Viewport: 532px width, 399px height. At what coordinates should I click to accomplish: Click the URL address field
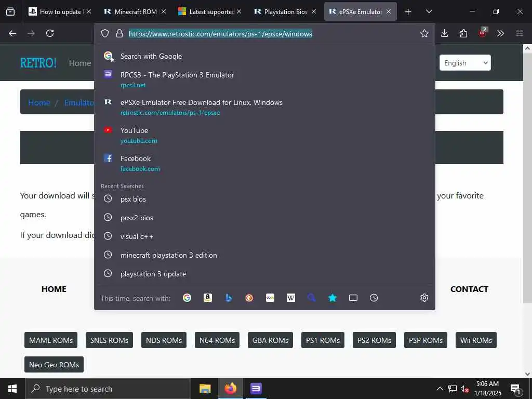tap(271, 34)
